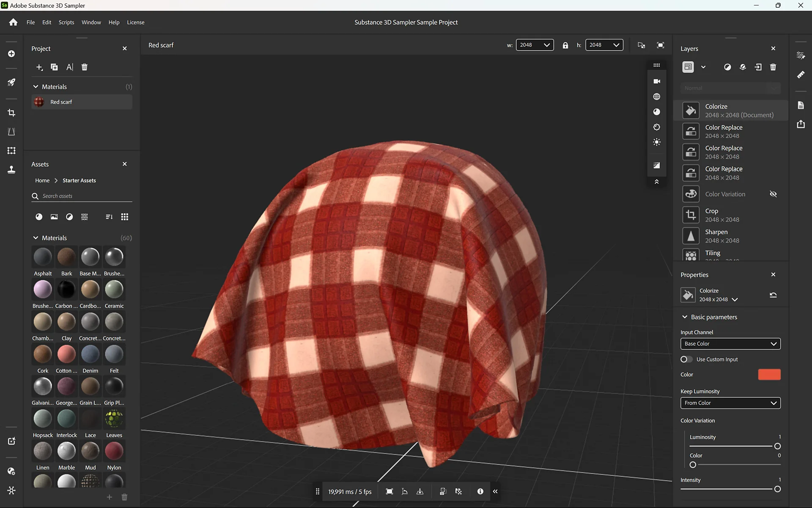Open the Input Channel dropdown set to Base Color

tap(730, 343)
